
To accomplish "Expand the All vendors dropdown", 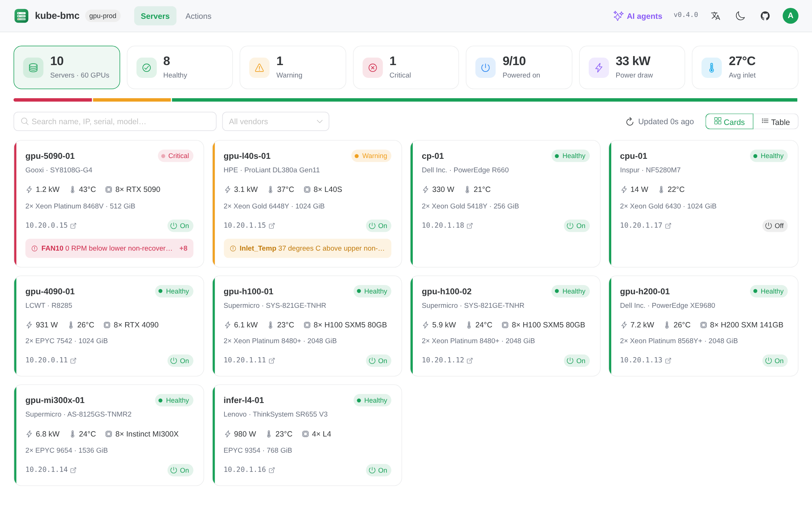I will [x=276, y=122].
